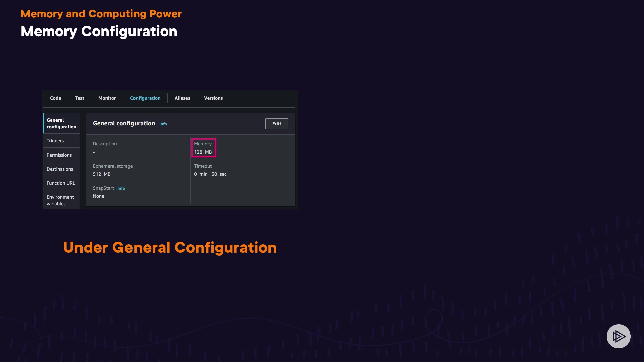Open the Code tab

click(x=55, y=98)
